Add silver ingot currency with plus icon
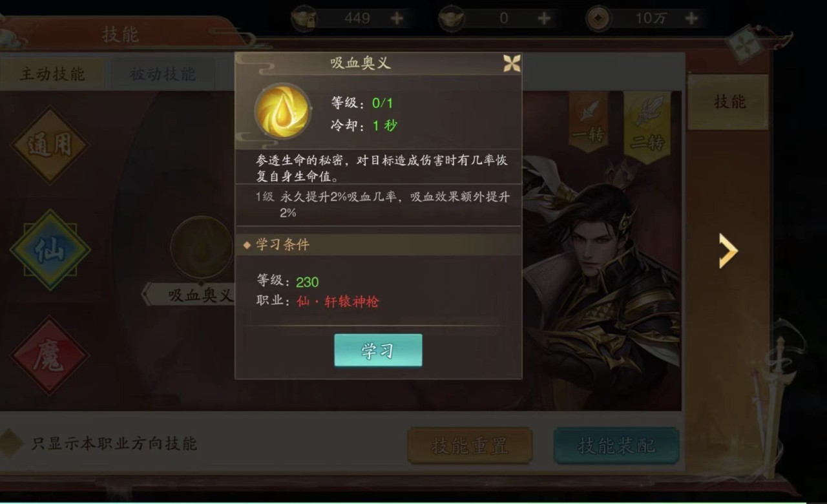Viewport: 827px width, 504px height. coord(544,18)
